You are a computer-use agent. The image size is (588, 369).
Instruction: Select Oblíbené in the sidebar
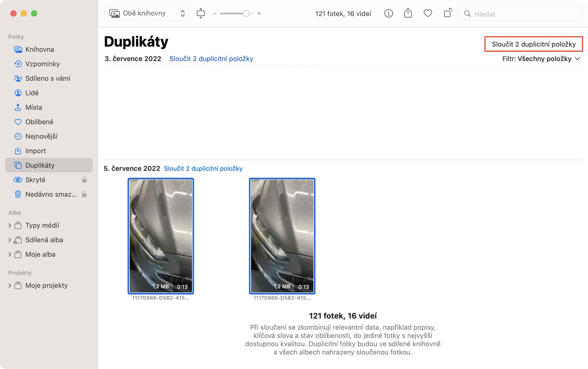(x=39, y=122)
